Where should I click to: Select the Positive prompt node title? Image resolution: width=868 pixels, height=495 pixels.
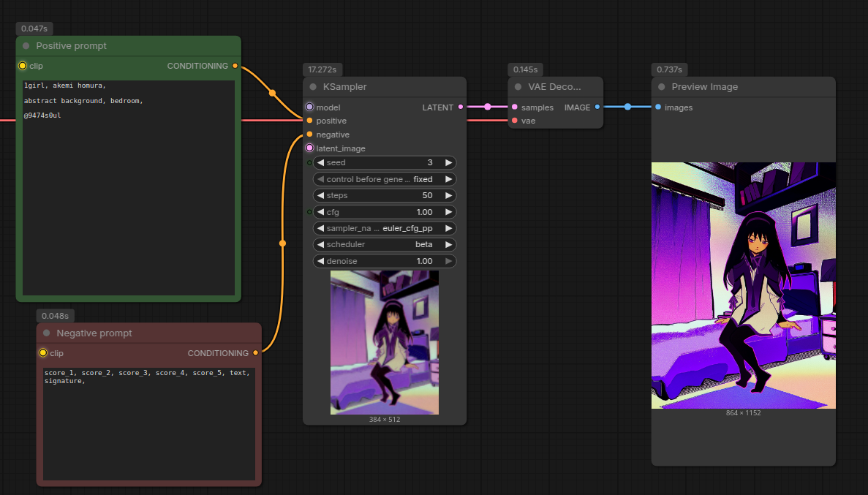[x=72, y=46]
